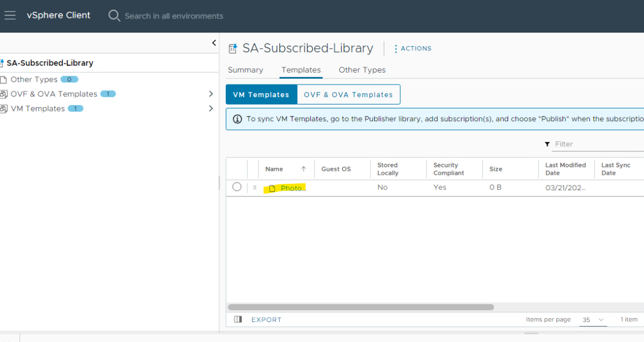This screenshot has height=342, width=644.
Task: Switch to the Summary tab
Action: (246, 70)
